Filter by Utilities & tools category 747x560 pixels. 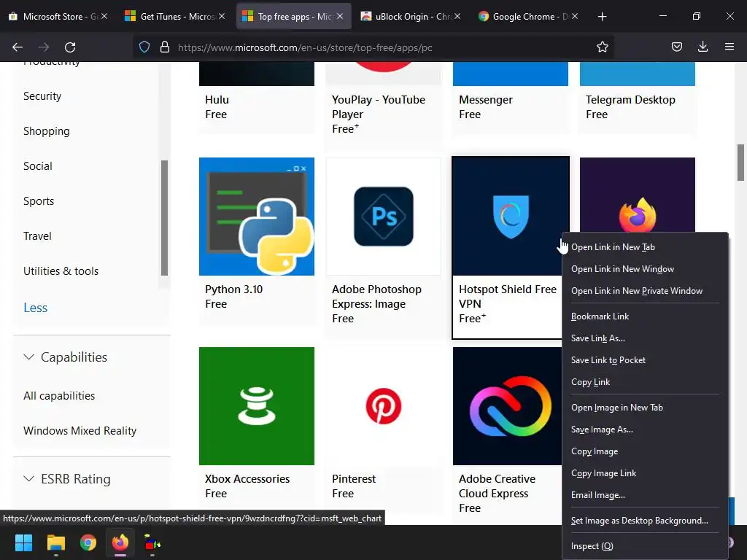(x=61, y=271)
